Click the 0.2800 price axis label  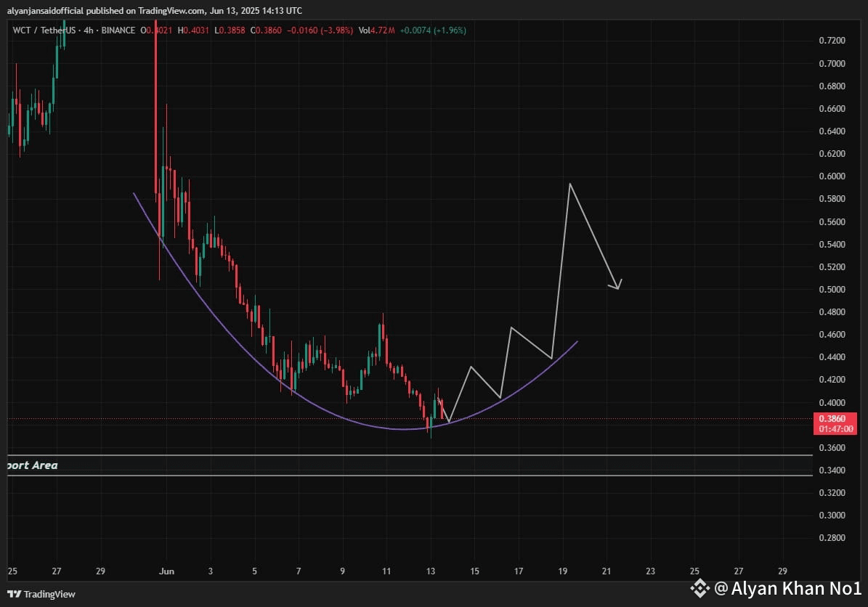tap(832, 538)
